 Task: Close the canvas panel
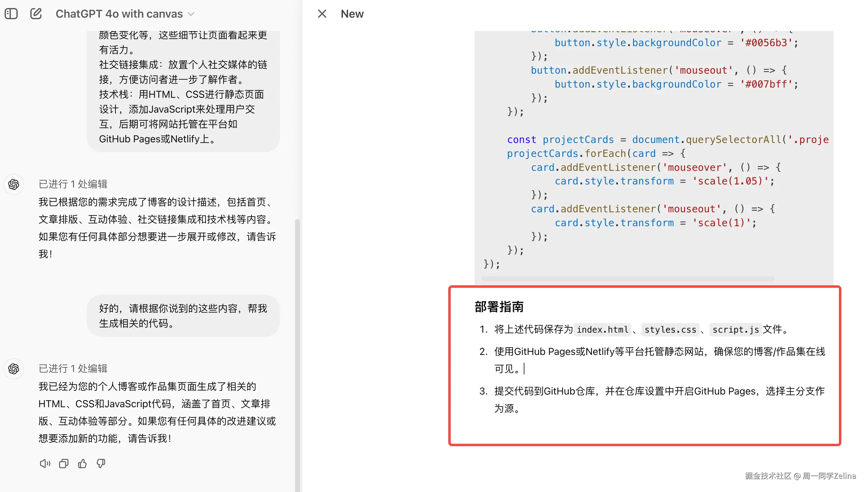(322, 14)
